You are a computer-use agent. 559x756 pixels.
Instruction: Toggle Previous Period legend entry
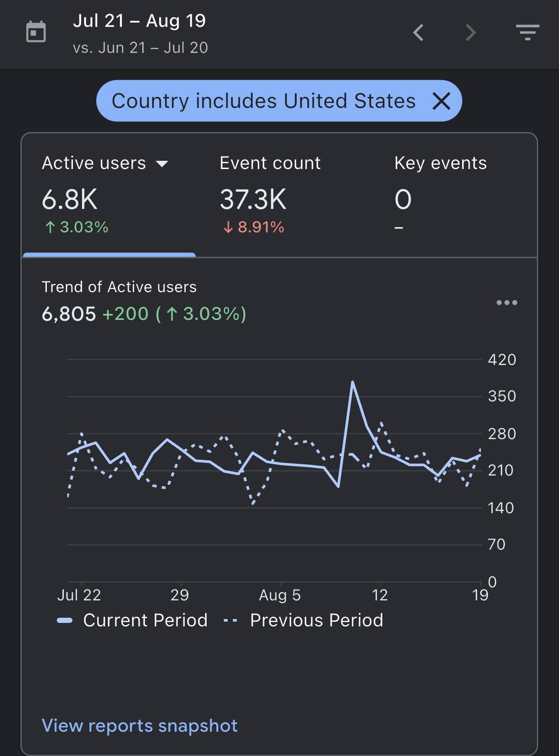303,620
